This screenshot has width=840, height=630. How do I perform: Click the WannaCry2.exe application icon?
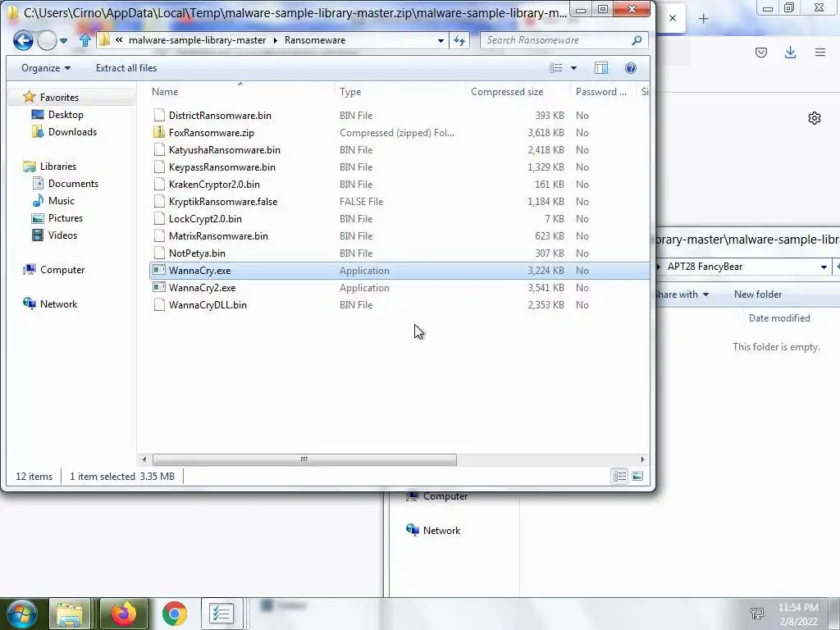(159, 287)
